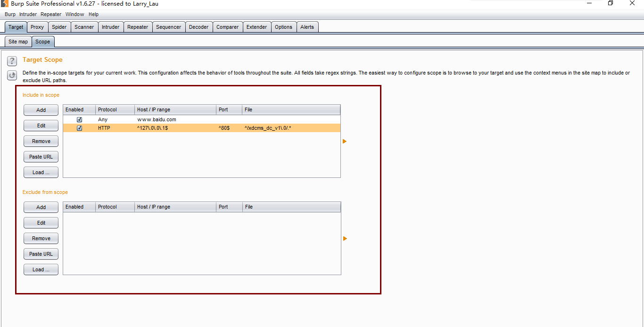Switch to the Repeater tool tab
The height and width of the screenshot is (327, 644).
[138, 27]
